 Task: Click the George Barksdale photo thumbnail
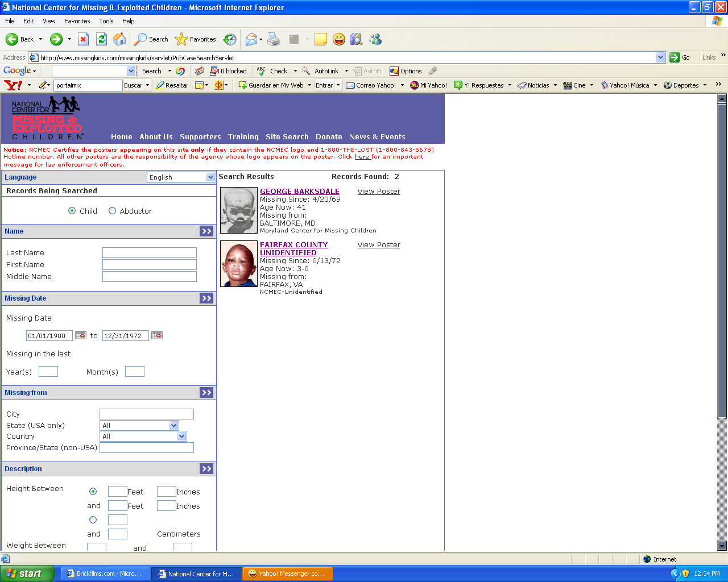click(239, 210)
